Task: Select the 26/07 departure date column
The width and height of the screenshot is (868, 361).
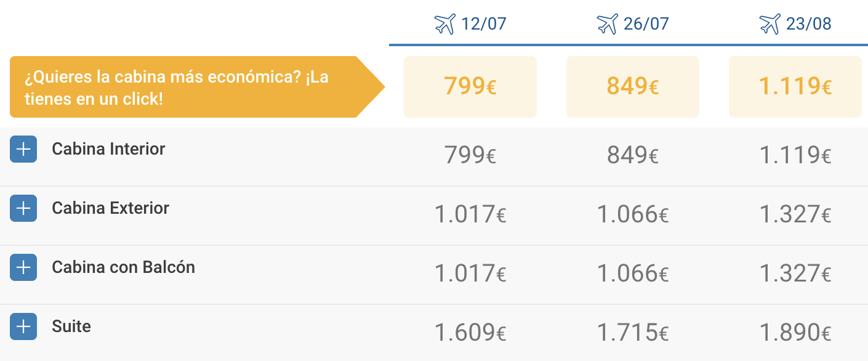Action: [x=633, y=24]
